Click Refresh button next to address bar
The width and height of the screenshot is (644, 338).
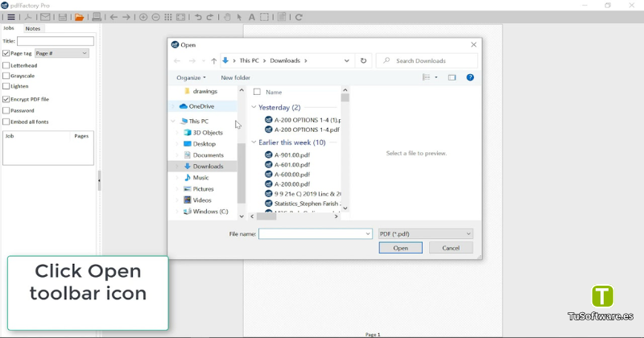click(364, 61)
